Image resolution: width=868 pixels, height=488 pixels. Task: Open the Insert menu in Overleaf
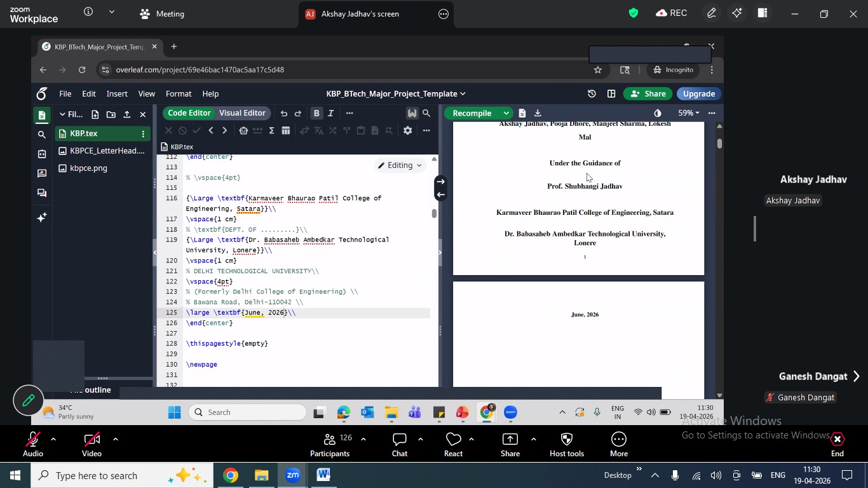tap(117, 94)
